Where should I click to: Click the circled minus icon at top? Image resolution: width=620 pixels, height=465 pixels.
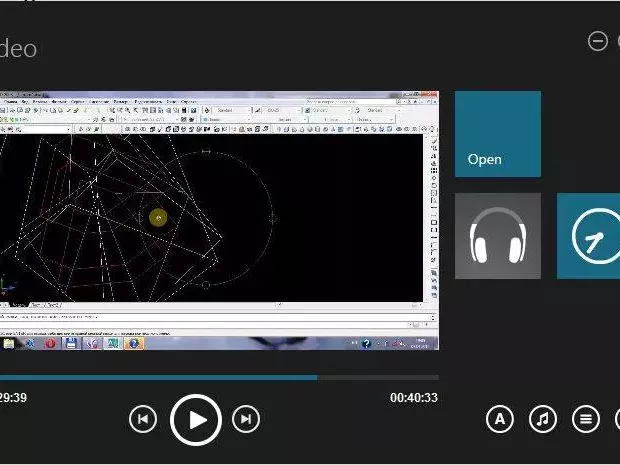597,41
